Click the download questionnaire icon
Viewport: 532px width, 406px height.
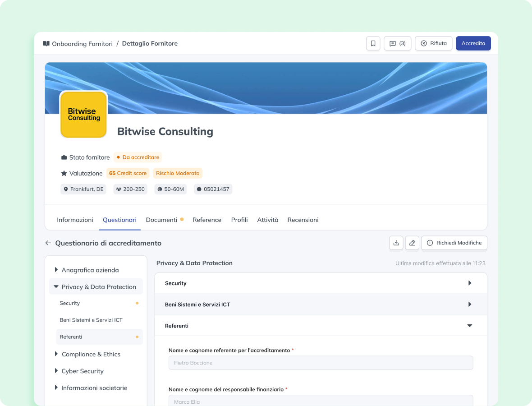tap(396, 243)
